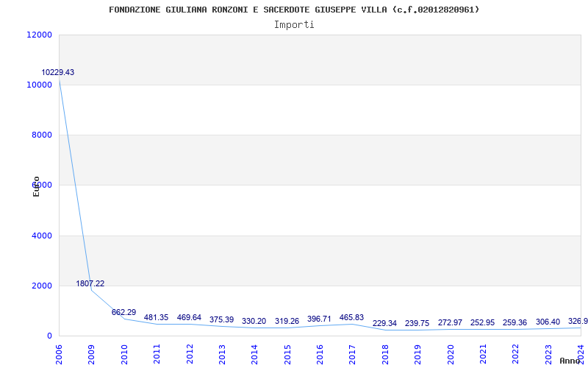Click the Euro y-axis title
This screenshot has width=588, height=368.
coord(36,186)
